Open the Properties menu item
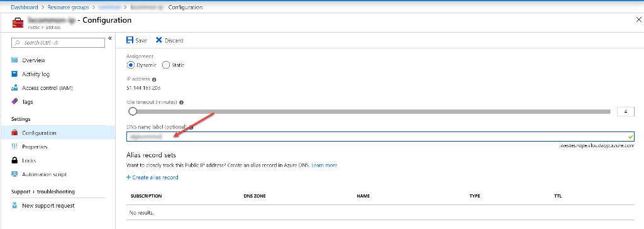 (35, 147)
